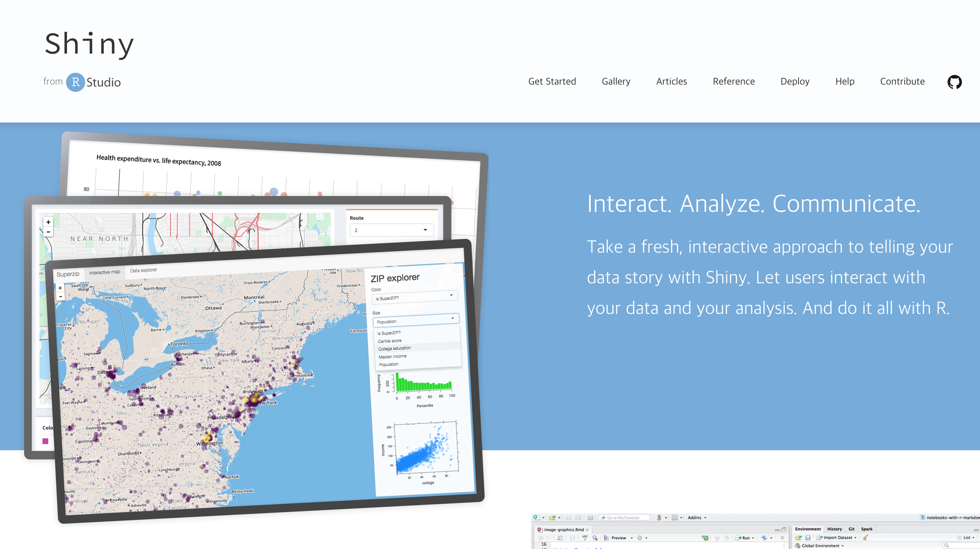Switch to the Data explorer tab
The height and width of the screenshot is (549, 980).
pyautogui.click(x=143, y=270)
